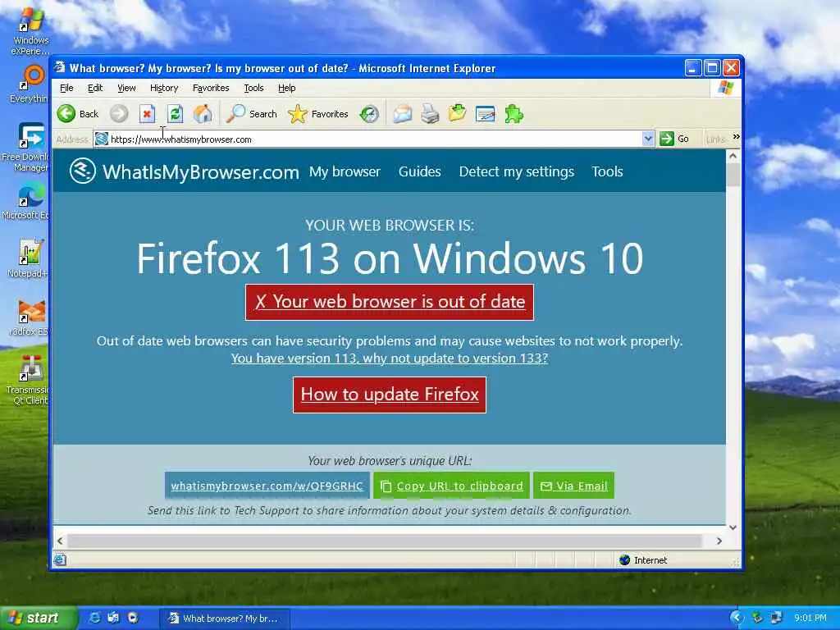Click the vertical scrollbar down arrow

point(733,527)
